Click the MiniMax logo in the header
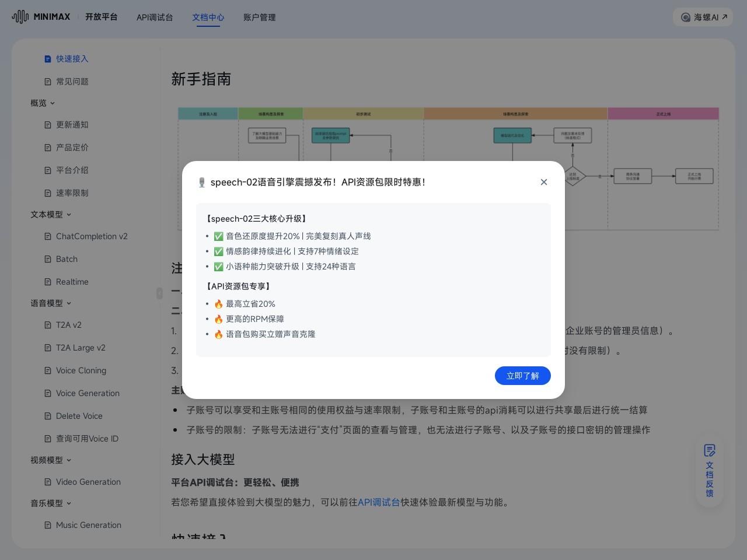 click(40, 17)
